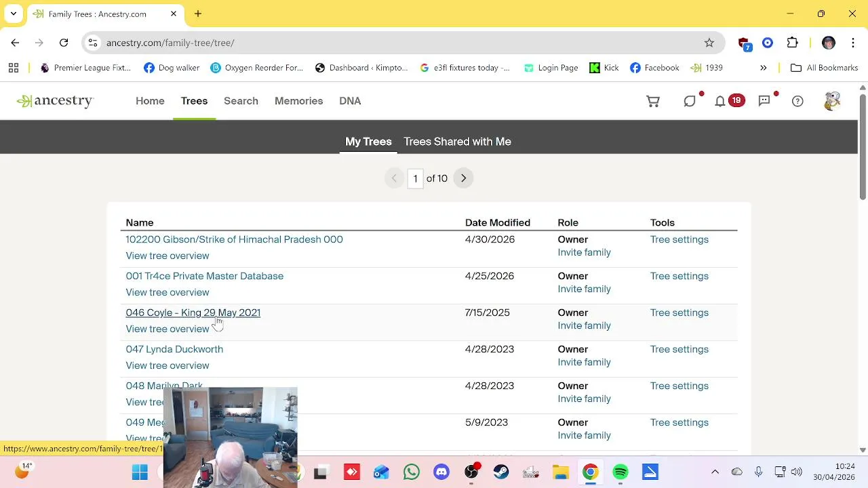Open the Kick bookmark

[x=604, y=68]
